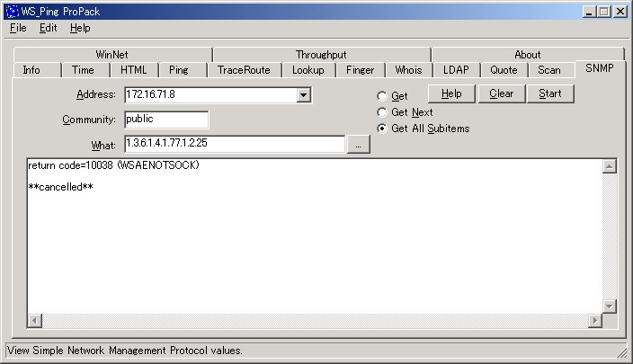The width and height of the screenshot is (633, 364).
Task: Select the Get Next radio option
Action: tap(381, 112)
